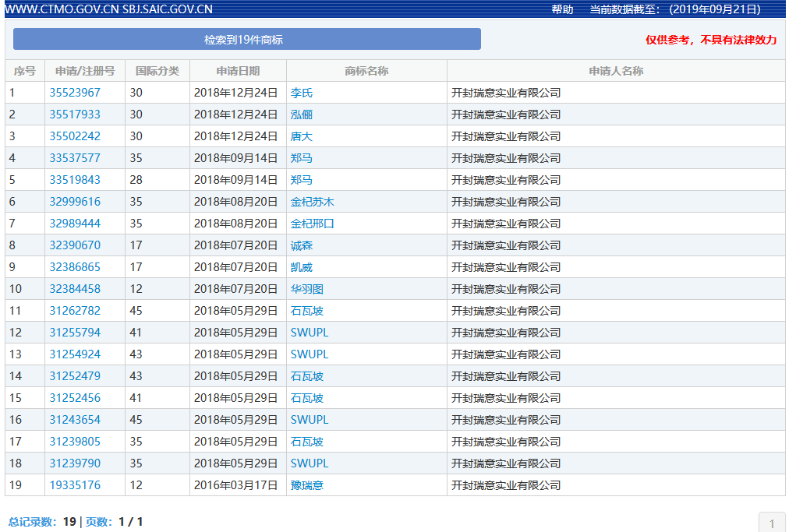796x532 pixels.
Task: Open trademark name 凯威
Action: [302, 267]
